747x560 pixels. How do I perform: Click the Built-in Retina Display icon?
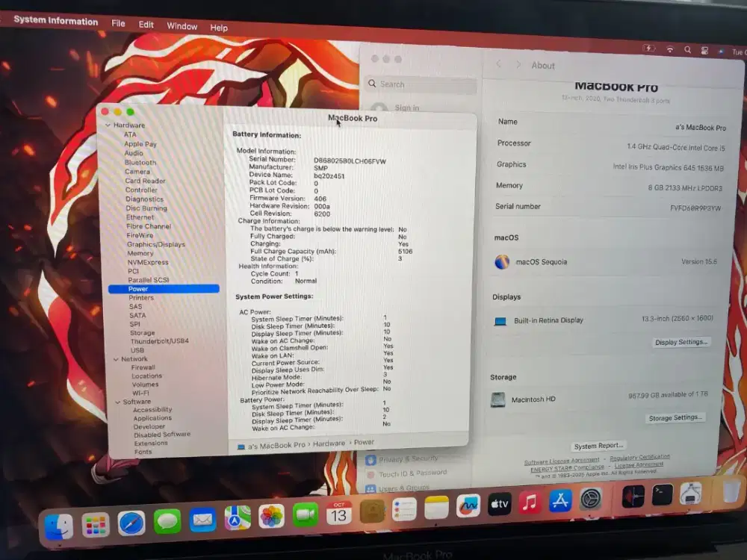tap(500, 321)
